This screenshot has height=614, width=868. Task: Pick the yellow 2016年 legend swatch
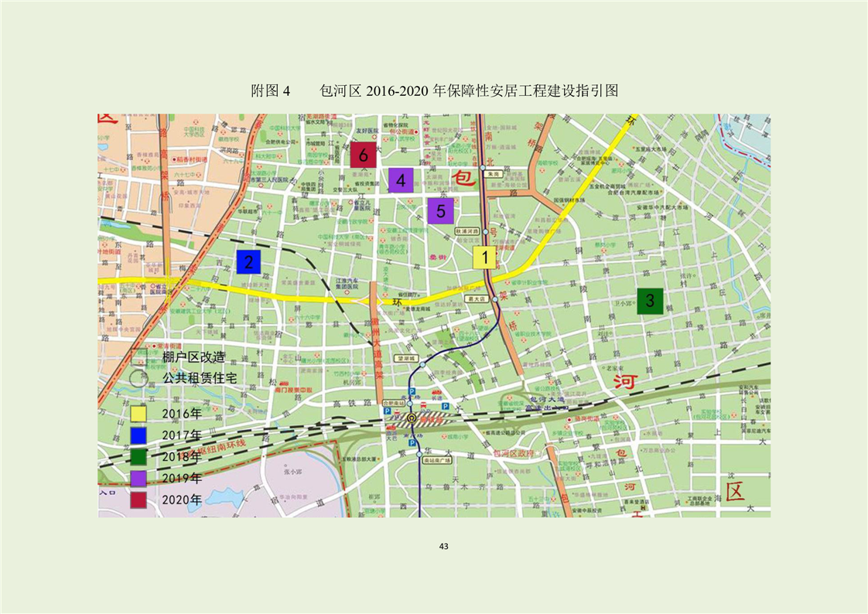coord(138,414)
